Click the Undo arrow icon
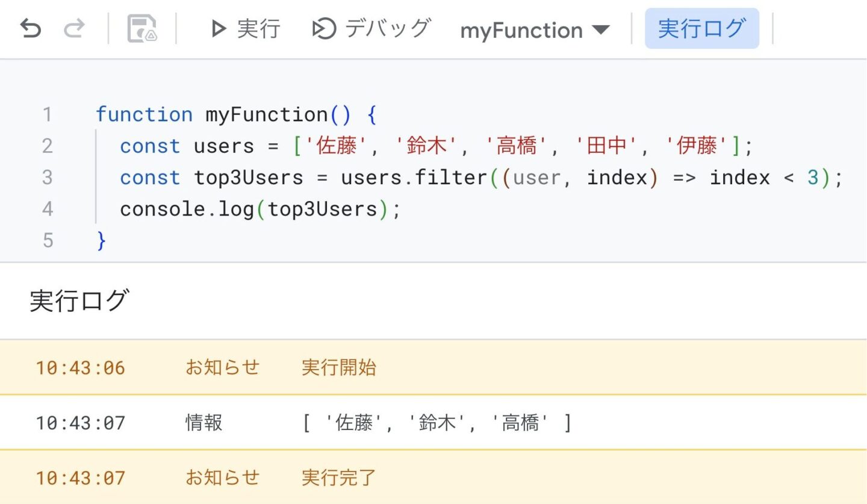867x504 pixels. tap(30, 28)
